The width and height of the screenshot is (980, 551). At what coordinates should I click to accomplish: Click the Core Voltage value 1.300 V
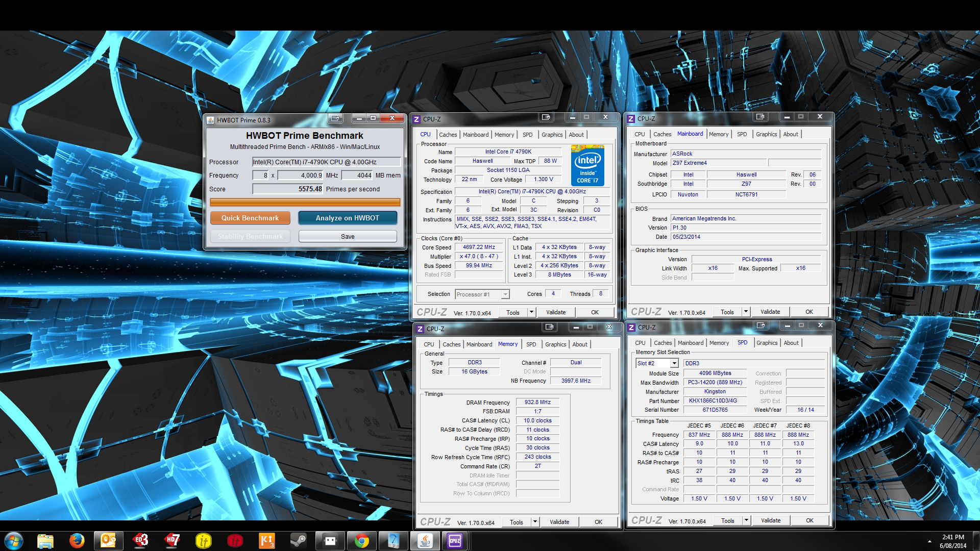click(x=543, y=179)
